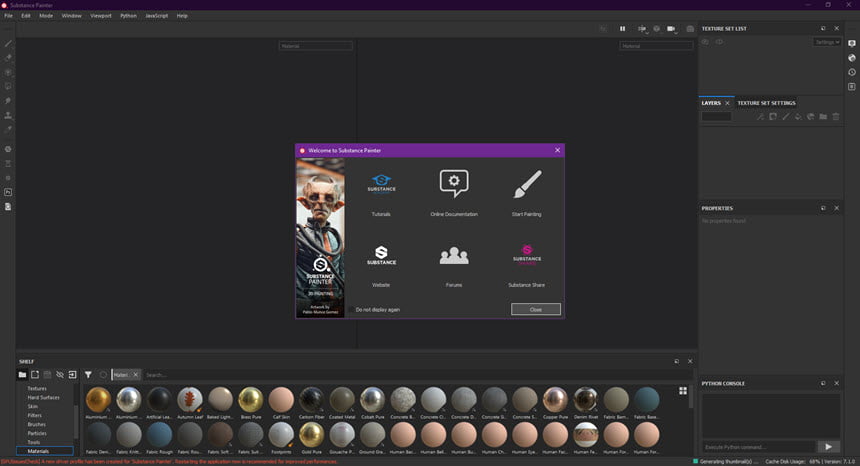Open the viewport camera settings dropdown
Screen dimensions: 860x466
(671, 29)
